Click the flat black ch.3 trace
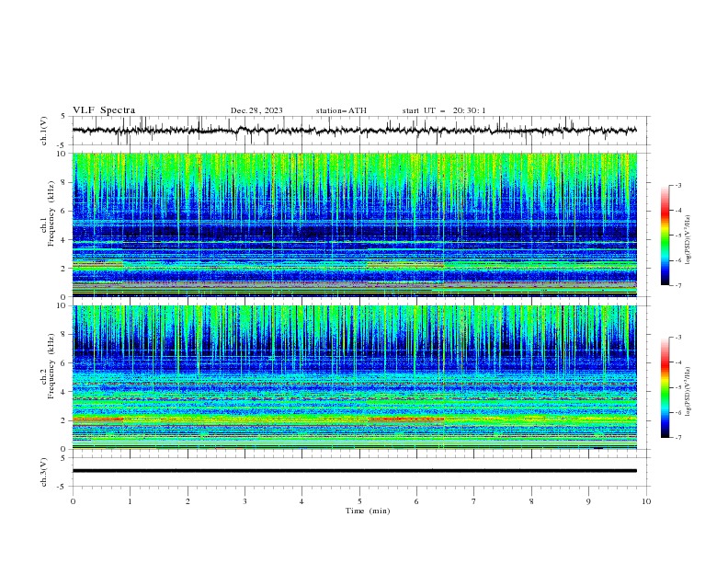 [354, 471]
